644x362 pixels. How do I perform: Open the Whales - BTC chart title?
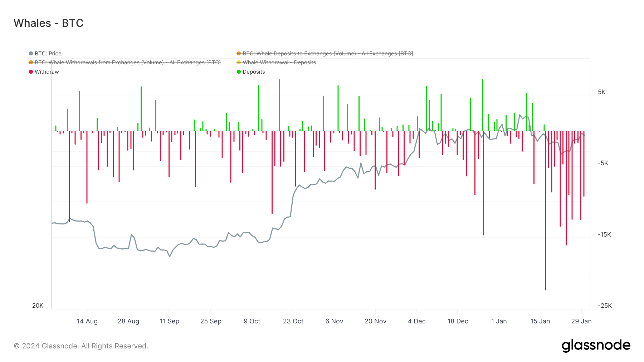48,23
